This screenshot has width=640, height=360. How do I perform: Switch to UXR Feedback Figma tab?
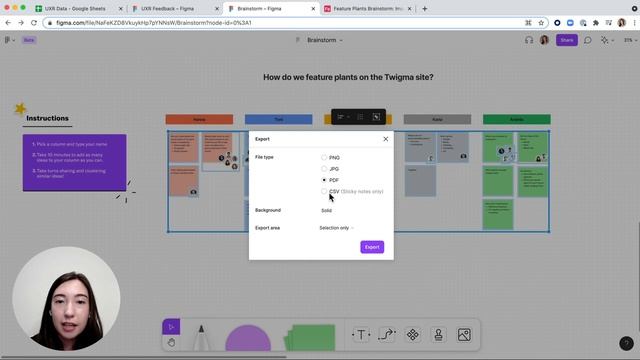coord(167,8)
